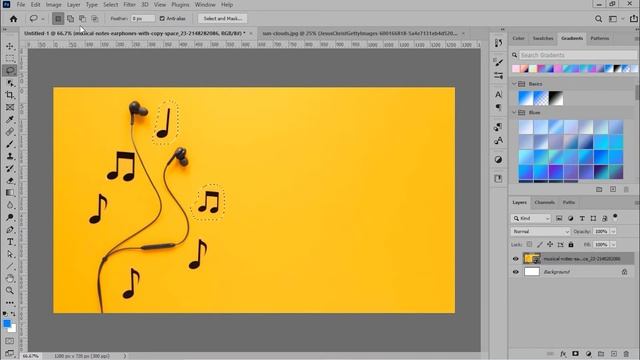The image size is (640, 360).
Task: Select the Object Selection tool
Action: click(x=10, y=83)
